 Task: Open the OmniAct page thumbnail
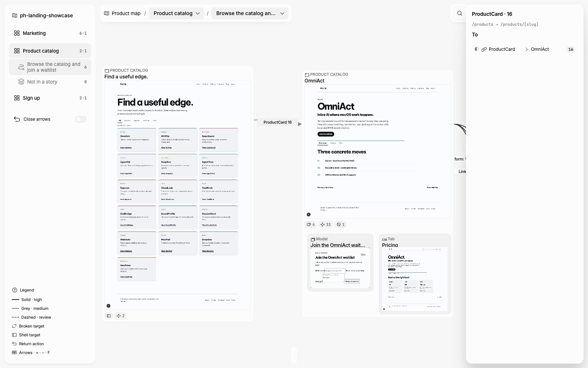(377, 152)
